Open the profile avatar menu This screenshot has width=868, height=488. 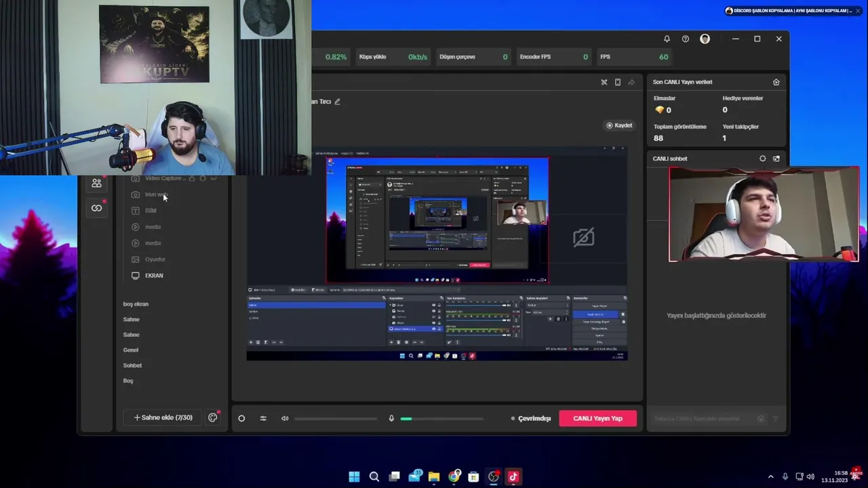(705, 39)
